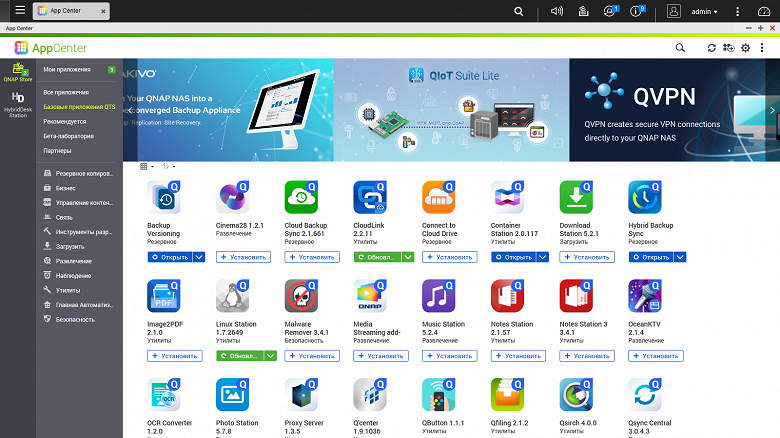
Task: Click the Hybrid Backup Sync icon
Action: [645, 197]
